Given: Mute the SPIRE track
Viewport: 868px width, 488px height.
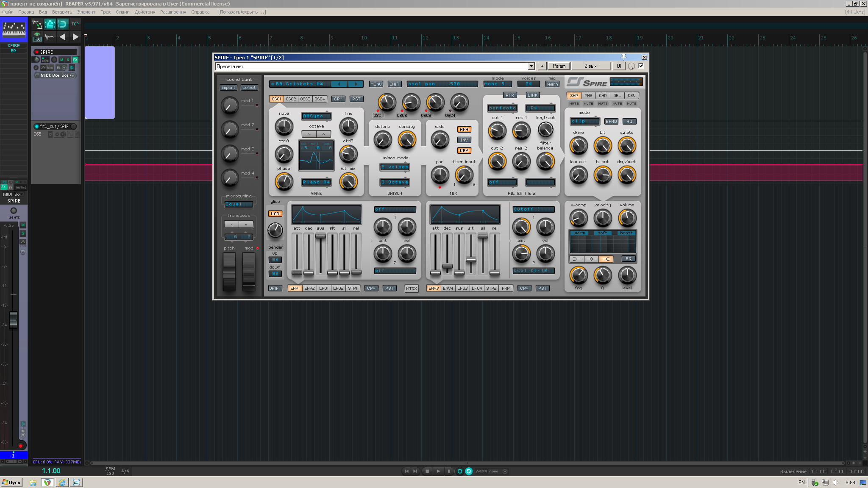Looking at the screenshot, I should (x=61, y=60).
